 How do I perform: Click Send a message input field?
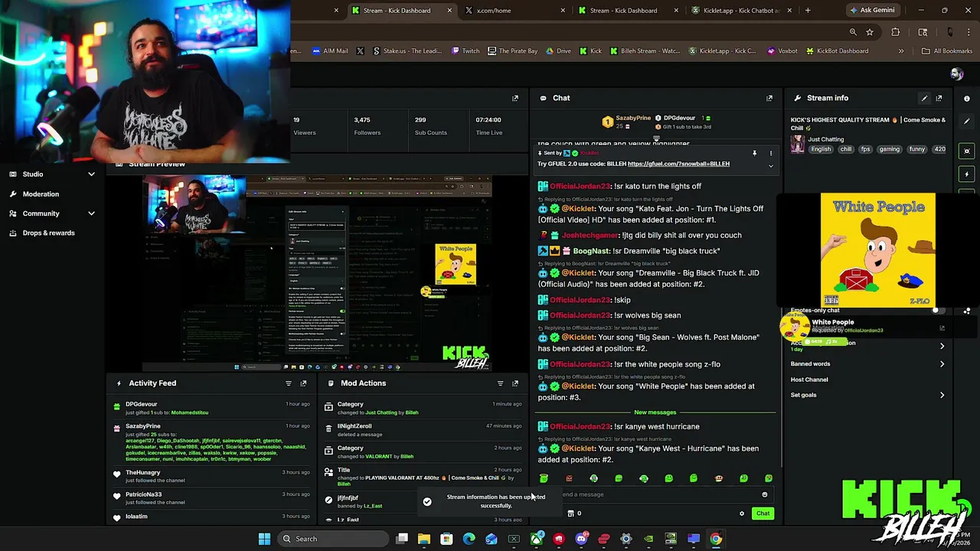coord(658,494)
